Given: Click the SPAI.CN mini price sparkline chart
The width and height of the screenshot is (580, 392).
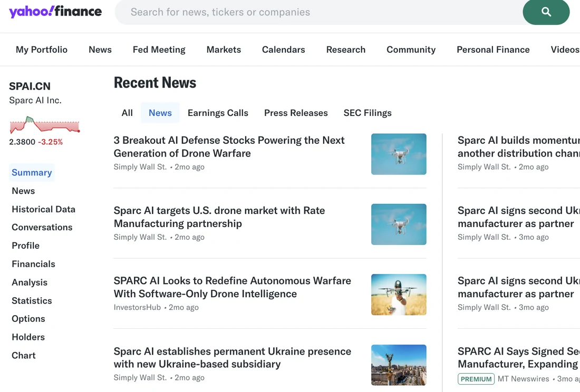Looking at the screenshot, I should pos(44,125).
